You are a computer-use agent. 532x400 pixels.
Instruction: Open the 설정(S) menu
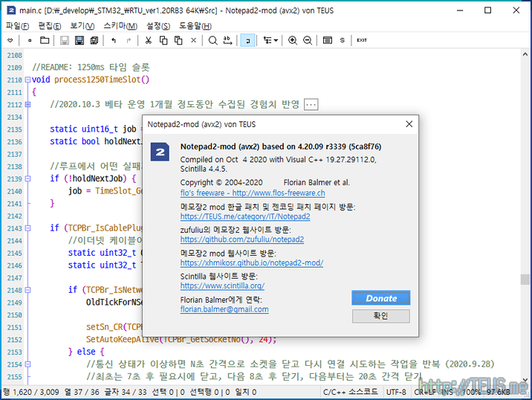tap(158, 26)
